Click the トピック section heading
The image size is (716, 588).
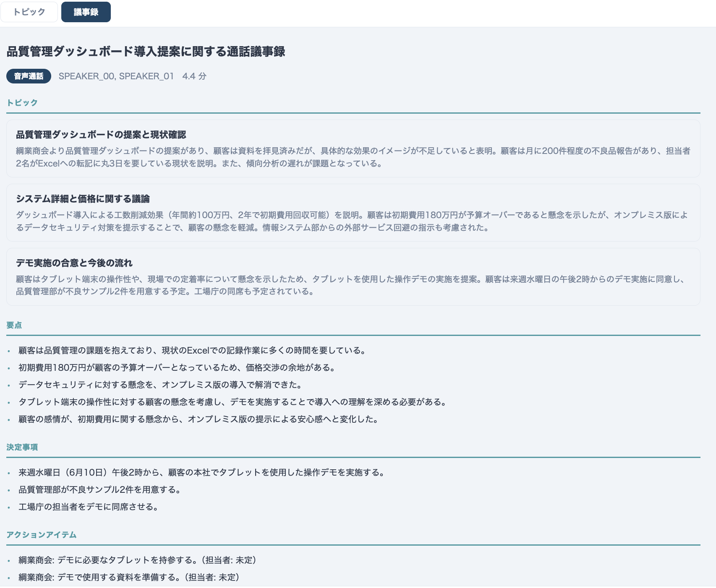click(22, 103)
